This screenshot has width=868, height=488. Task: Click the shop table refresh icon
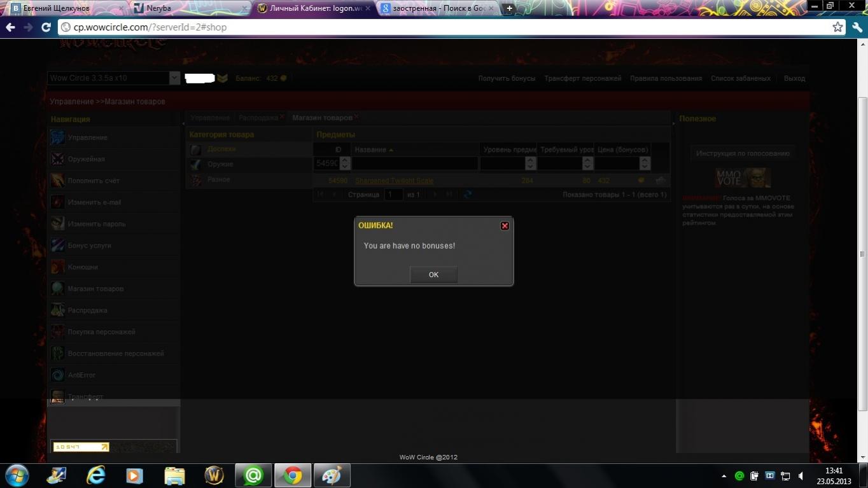pyautogui.click(x=468, y=195)
